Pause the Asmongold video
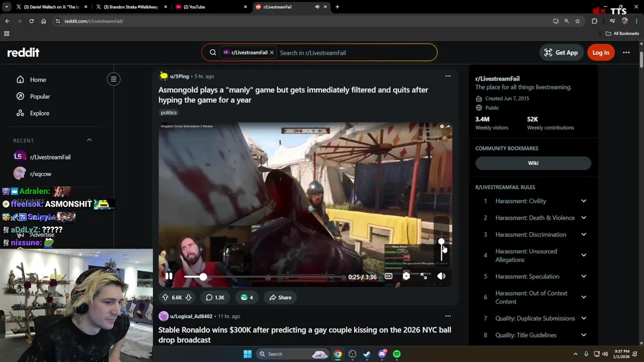 [169, 276]
